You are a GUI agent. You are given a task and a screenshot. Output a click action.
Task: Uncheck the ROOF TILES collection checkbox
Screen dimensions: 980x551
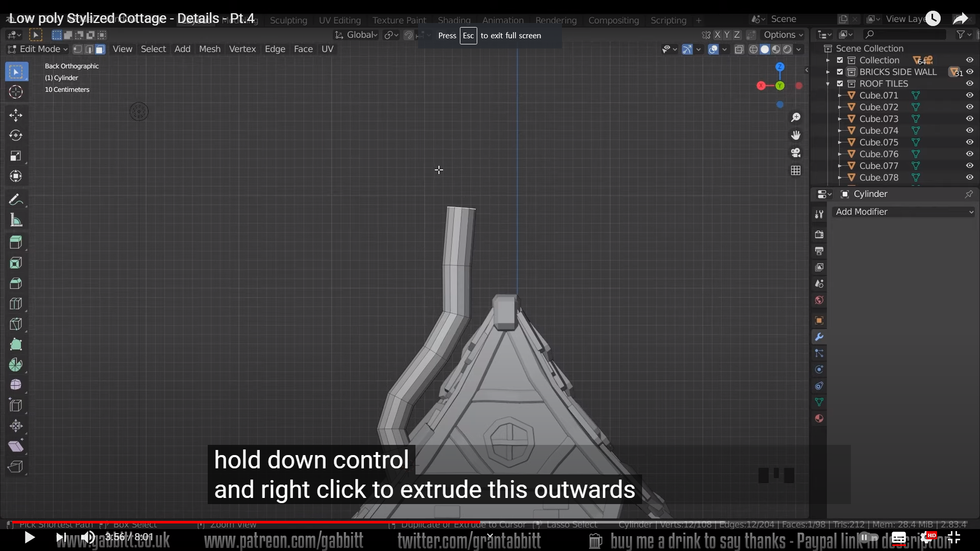840,84
